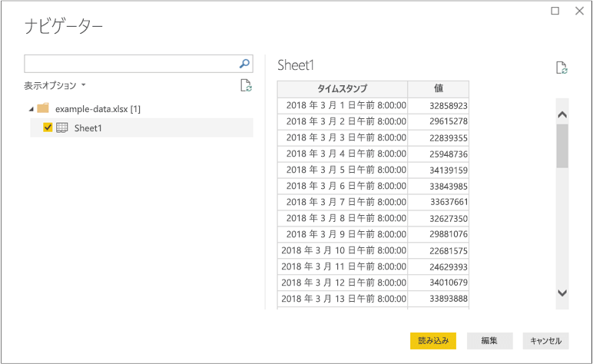Screen dimensions: 593x364
Task: Click the キャンセル button
Action: tap(545, 340)
